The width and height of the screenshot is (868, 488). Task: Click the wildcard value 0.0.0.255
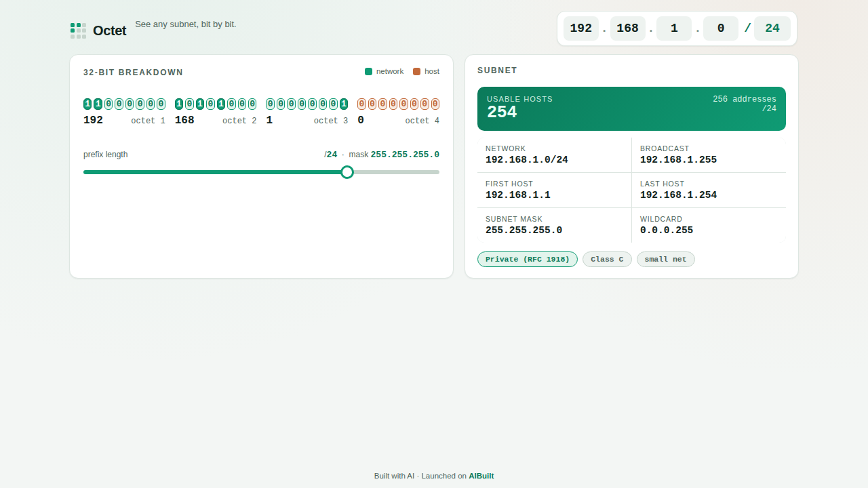pos(667,230)
